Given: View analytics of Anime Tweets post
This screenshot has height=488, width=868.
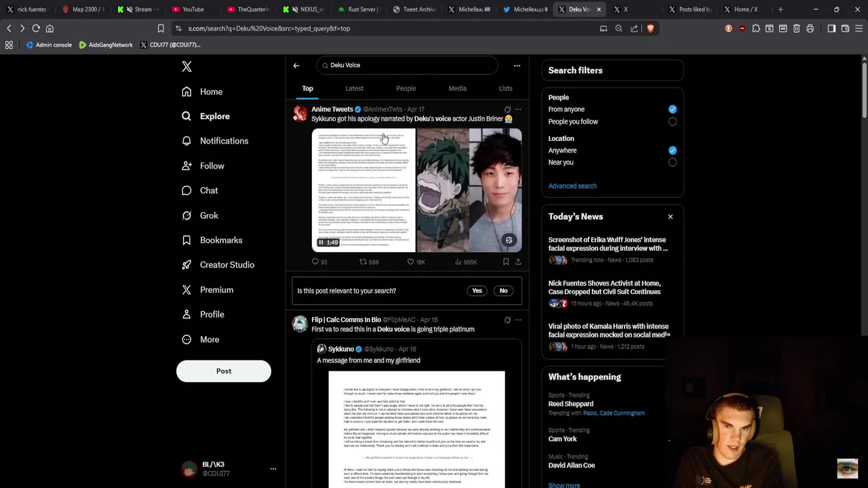Looking at the screenshot, I should point(466,262).
